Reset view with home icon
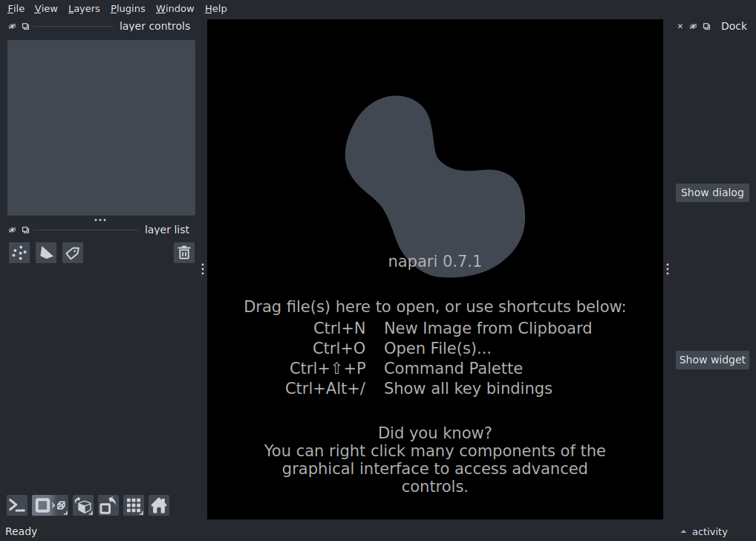Viewport: 756px width, 541px height. pos(159,506)
